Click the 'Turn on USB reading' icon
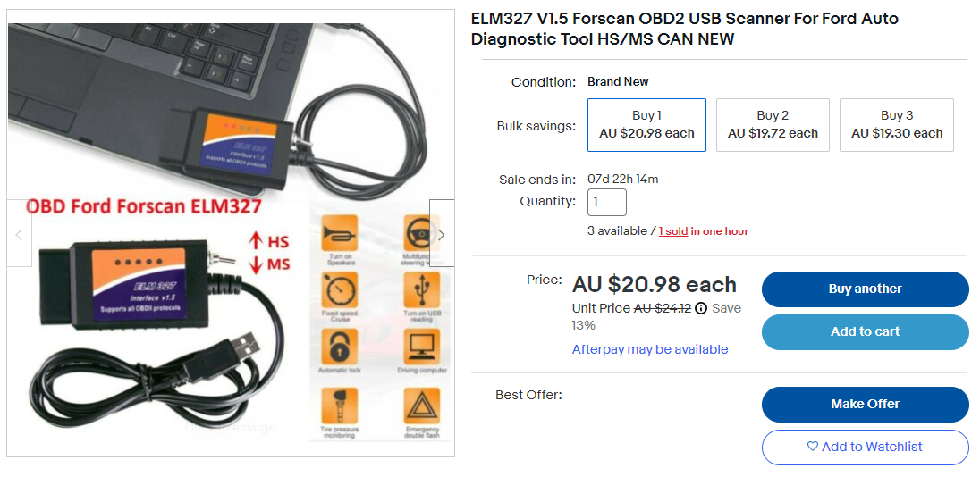The width and height of the screenshot is (980, 477). click(420, 289)
